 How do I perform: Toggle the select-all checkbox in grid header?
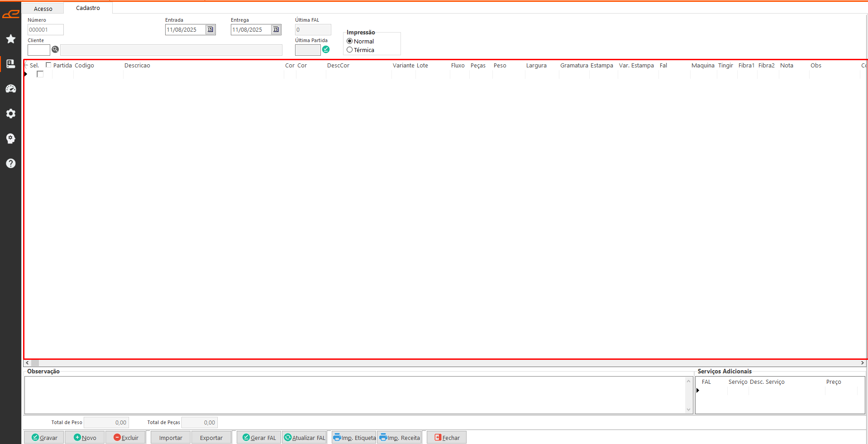tap(48, 65)
